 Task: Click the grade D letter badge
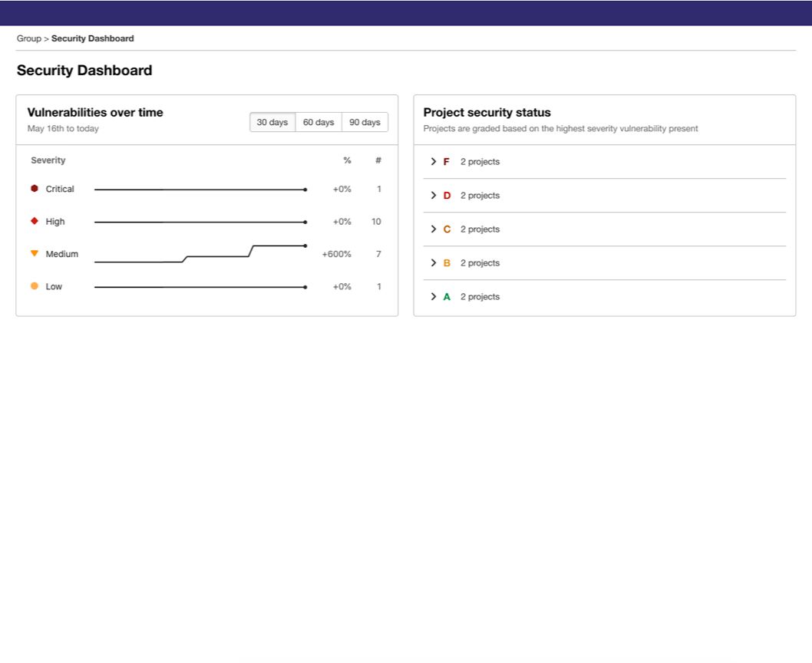(447, 195)
